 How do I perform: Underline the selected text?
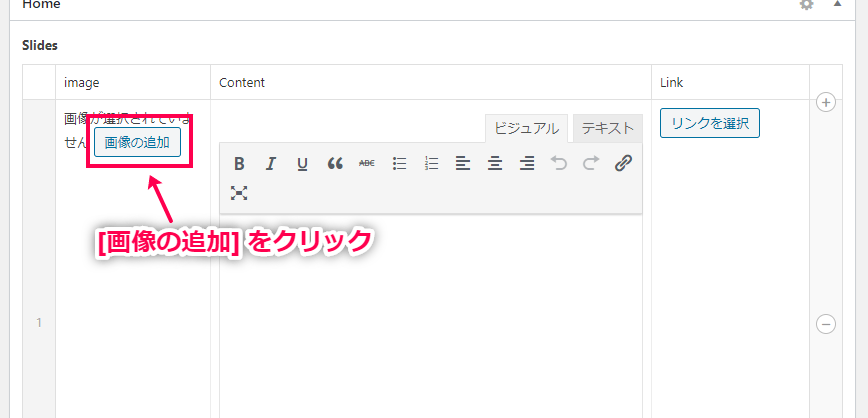(302, 164)
